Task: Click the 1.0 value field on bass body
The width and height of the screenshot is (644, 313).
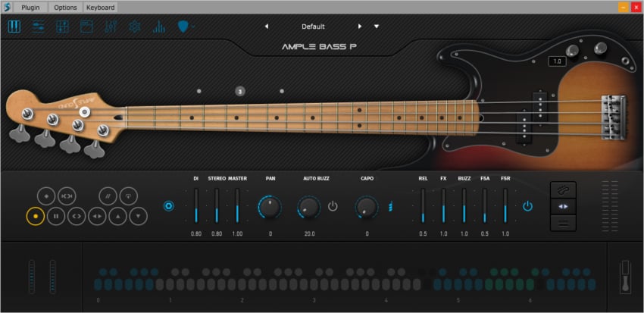Action: (x=558, y=61)
